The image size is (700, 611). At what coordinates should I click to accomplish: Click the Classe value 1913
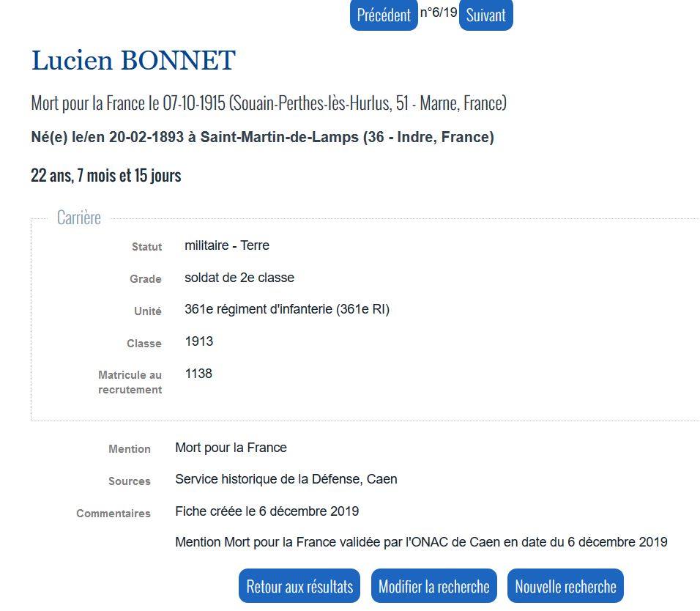(x=199, y=341)
